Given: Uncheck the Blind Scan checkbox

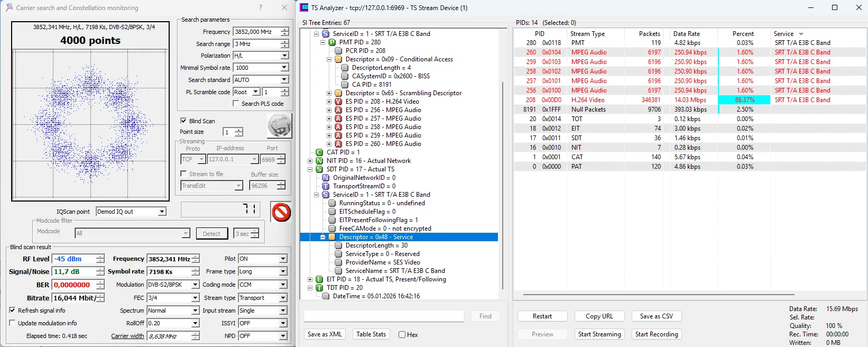Looking at the screenshot, I should click(x=183, y=121).
